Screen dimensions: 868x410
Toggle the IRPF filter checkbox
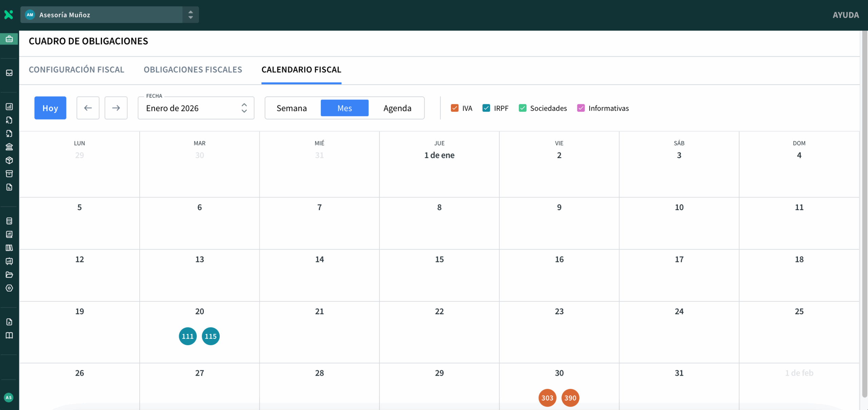click(x=486, y=108)
